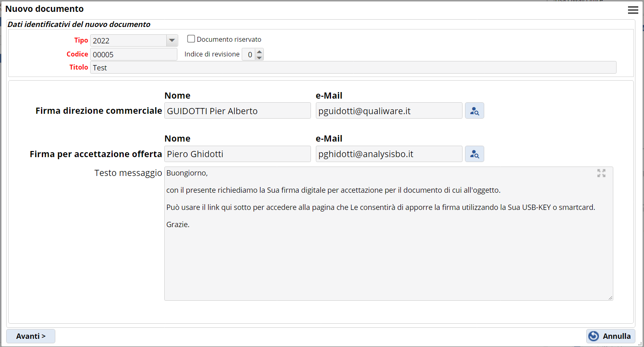644x347 pixels.
Task: Click the pghidotti@analysisbo.it email field
Action: (389, 154)
